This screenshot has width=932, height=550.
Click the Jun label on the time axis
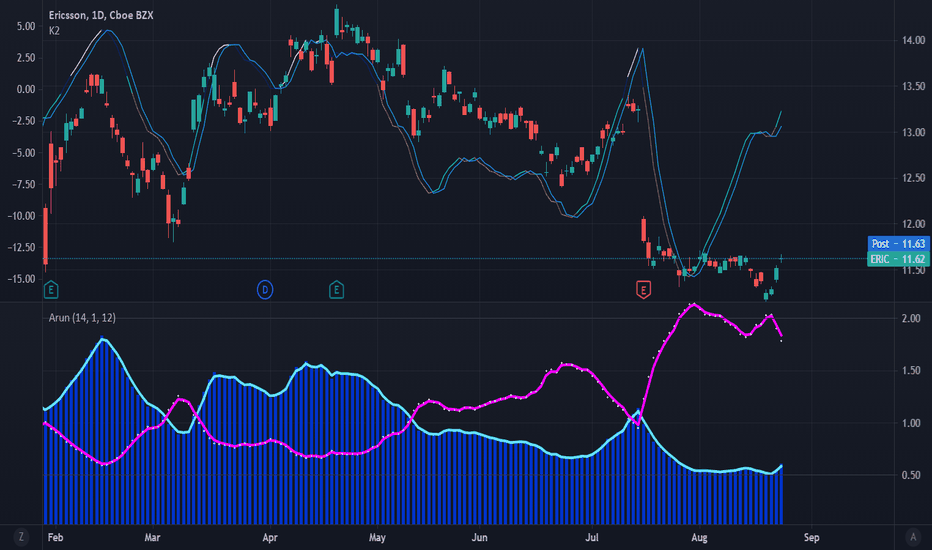[x=479, y=538]
